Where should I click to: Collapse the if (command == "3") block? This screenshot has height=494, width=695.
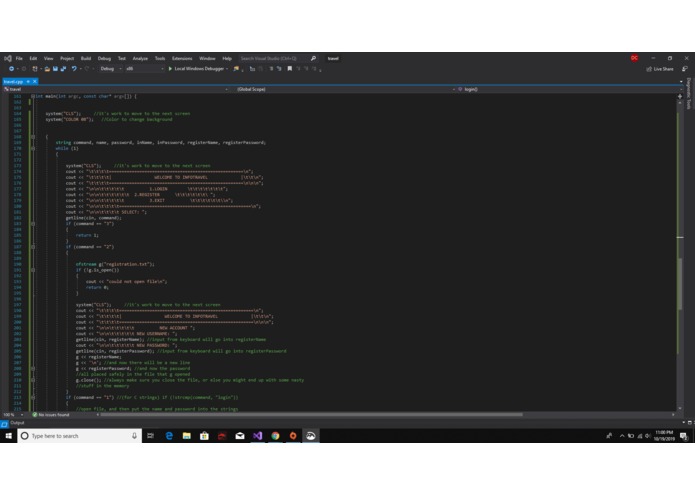tap(33, 224)
